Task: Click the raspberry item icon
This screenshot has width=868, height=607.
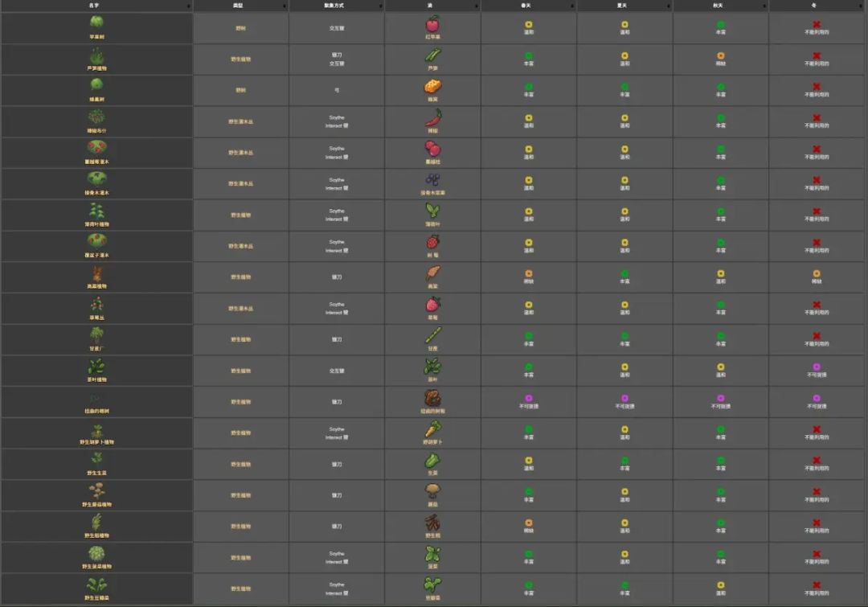Action: click(x=432, y=242)
